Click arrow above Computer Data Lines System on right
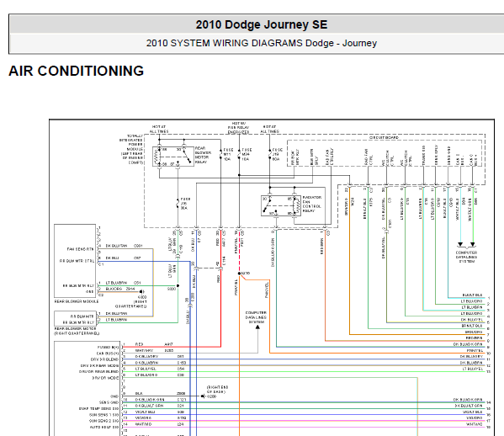This screenshot has width=504, height=436. point(466,245)
